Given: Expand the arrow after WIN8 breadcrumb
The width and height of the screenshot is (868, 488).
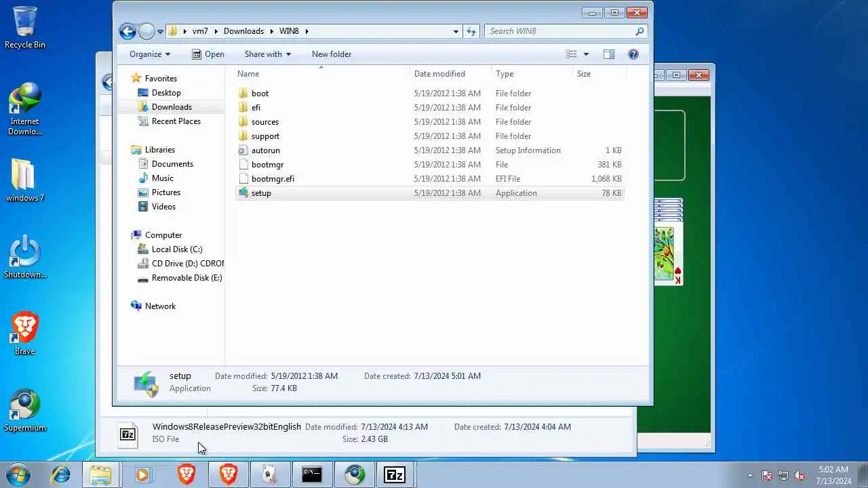Looking at the screenshot, I should (307, 31).
